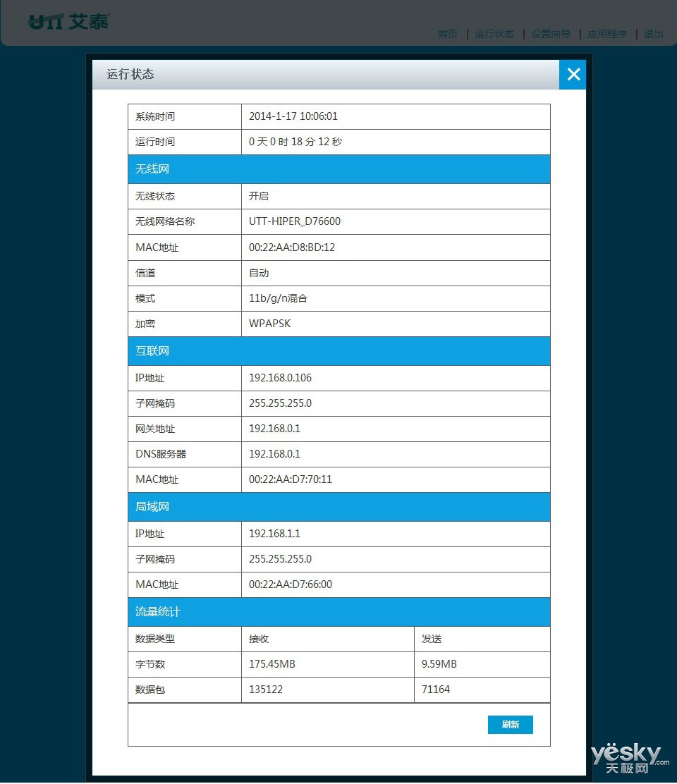Select the received packets value 135122
This screenshot has width=677, height=784.
265,690
